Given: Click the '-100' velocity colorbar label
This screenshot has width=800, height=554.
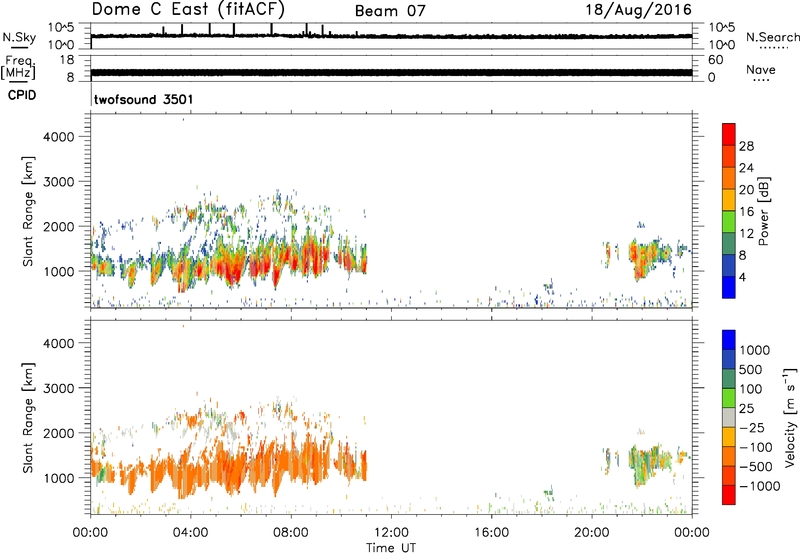Looking at the screenshot, I should coord(756,447).
